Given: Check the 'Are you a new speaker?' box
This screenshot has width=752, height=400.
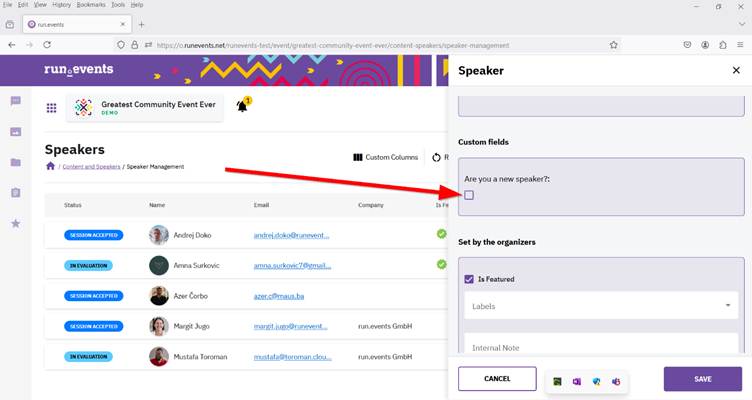Looking at the screenshot, I should click(x=469, y=195).
